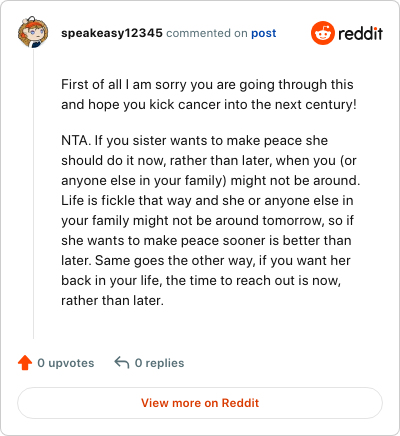Click the final line "rather than later."
This screenshot has width=400, height=436.
(112, 300)
